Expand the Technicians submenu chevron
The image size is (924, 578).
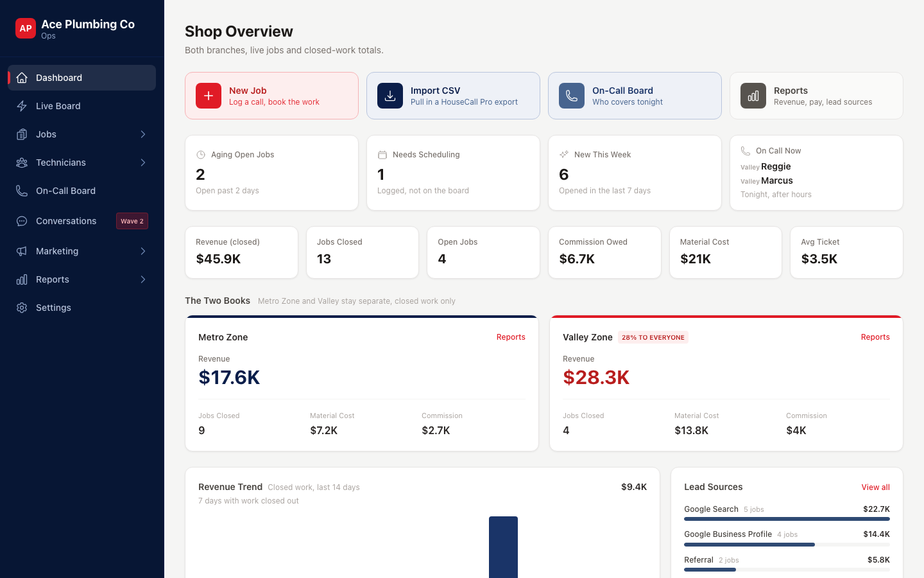point(143,162)
